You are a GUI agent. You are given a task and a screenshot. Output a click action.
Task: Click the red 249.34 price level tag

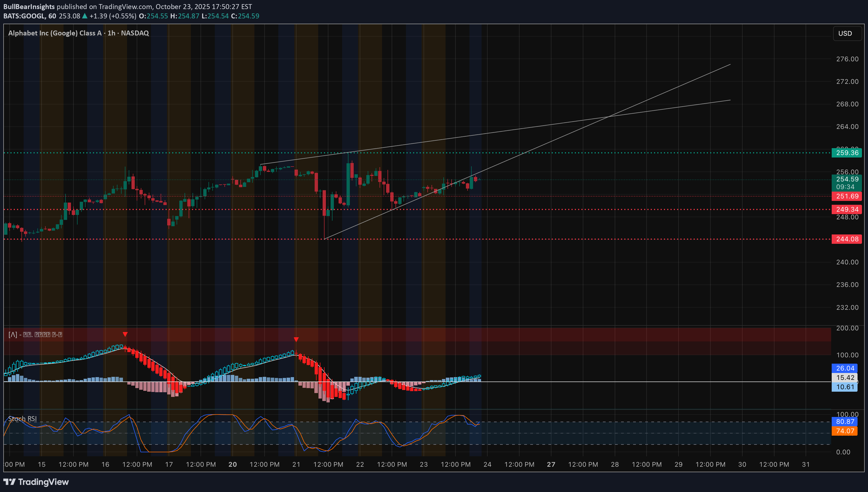click(846, 209)
